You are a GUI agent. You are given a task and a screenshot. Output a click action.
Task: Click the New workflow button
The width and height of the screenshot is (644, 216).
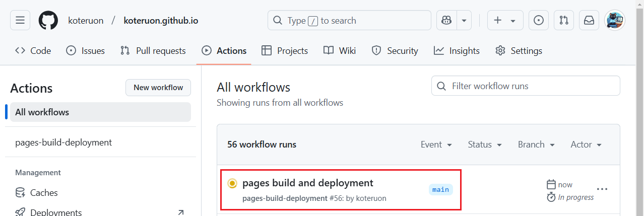pos(158,88)
